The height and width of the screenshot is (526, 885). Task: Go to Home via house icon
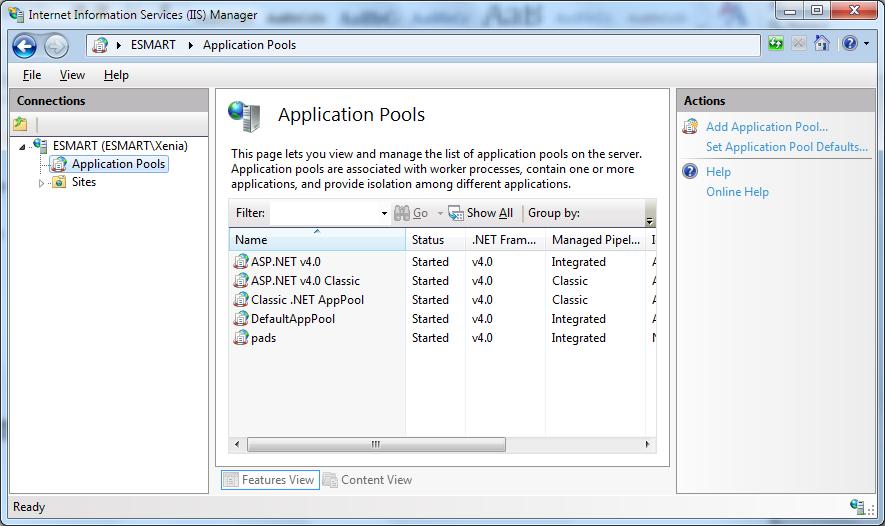(x=822, y=43)
